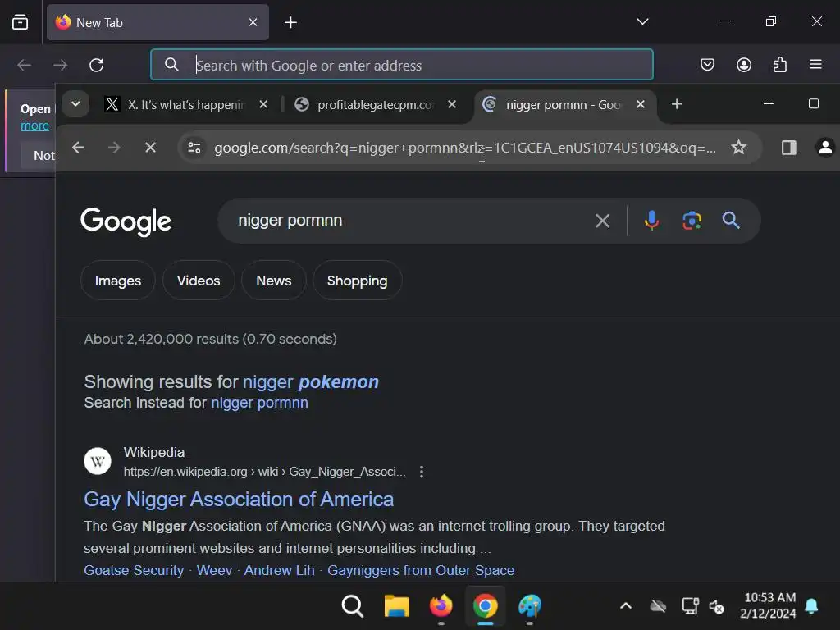Filter results by Shopping
840x630 pixels.
(x=357, y=281)
